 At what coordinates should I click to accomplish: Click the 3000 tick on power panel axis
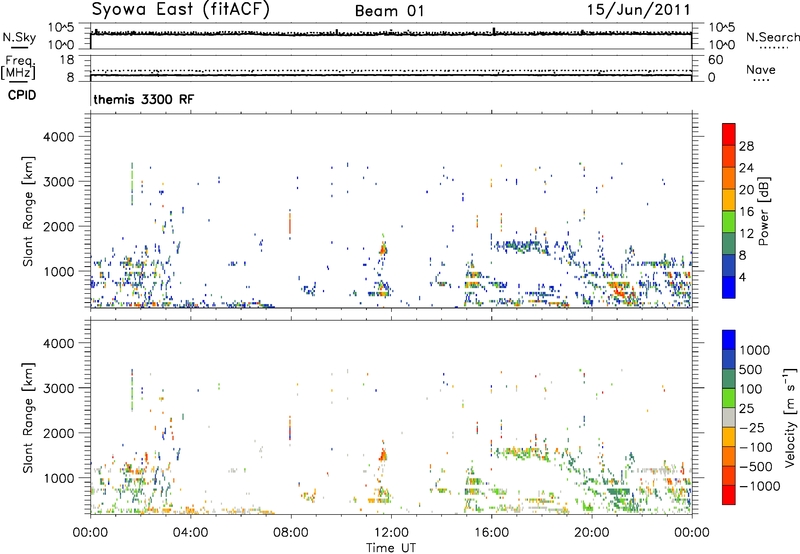[x=59, y=182]
